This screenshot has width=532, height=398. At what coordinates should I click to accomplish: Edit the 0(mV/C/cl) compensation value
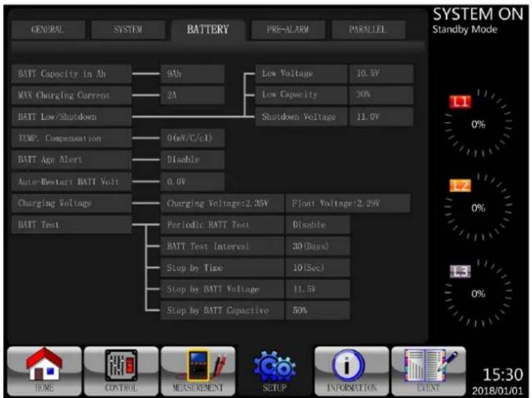point(193,138)
